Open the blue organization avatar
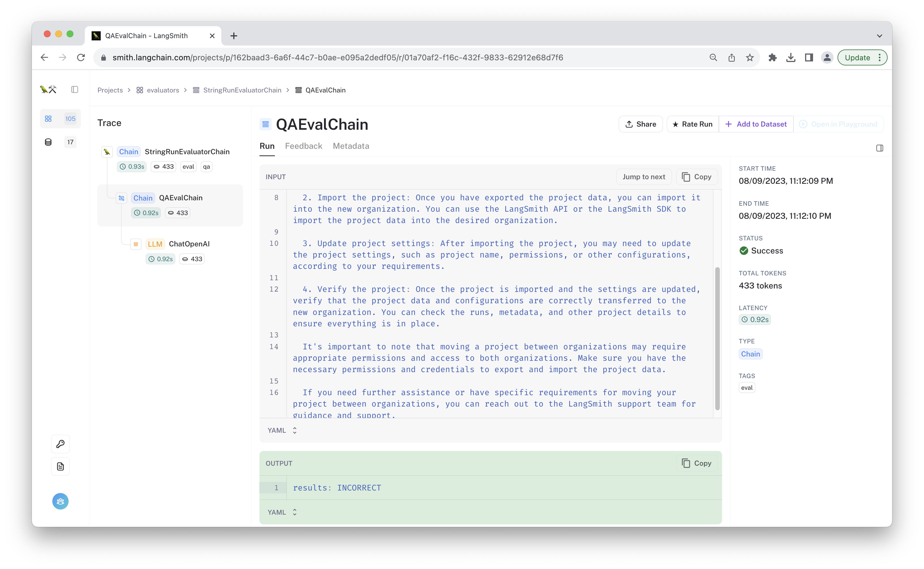The image size is (924, 569). 60,501
